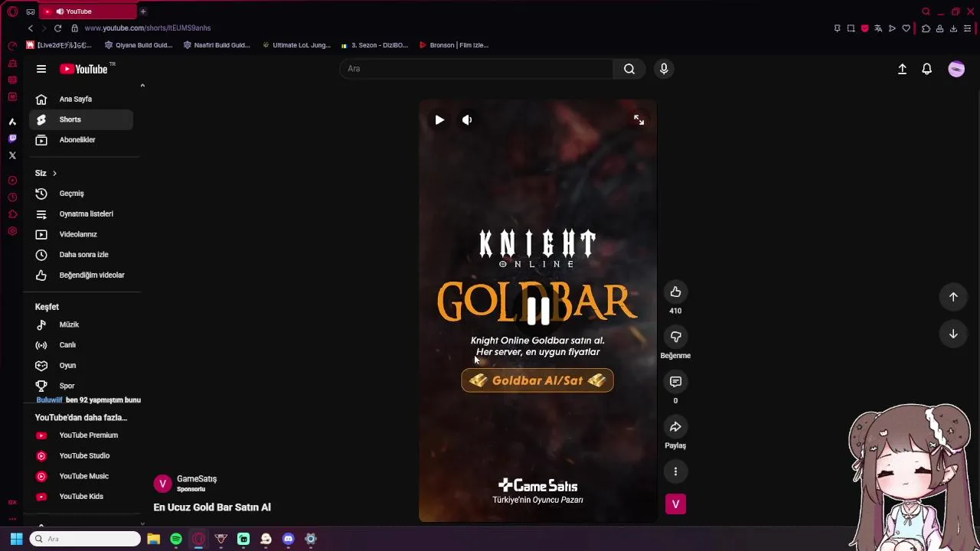Select the YouTube browser tab
This screenshot has height=551, width=980.
(87, 11)
